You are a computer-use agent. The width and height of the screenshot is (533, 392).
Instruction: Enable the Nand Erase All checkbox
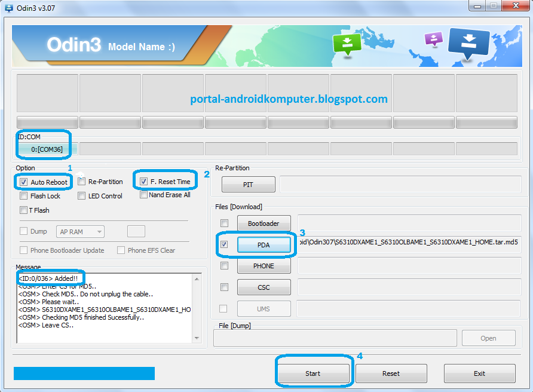pos(144,195)
